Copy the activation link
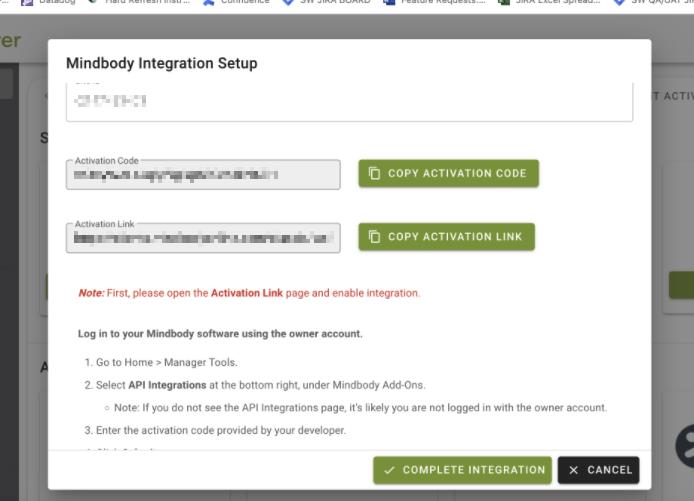The image size is (694, 501). coord(447,237)
